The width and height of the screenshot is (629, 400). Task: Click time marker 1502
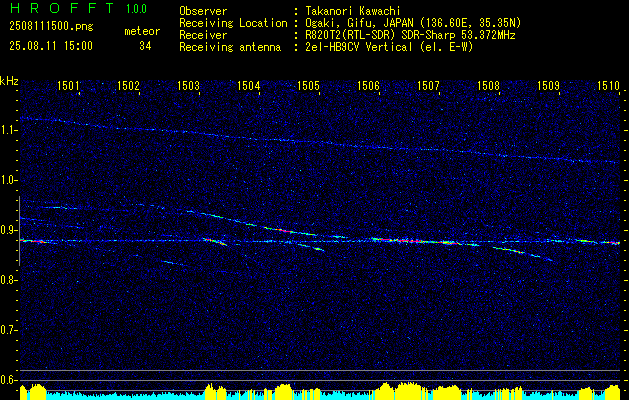tap(128, 85)
